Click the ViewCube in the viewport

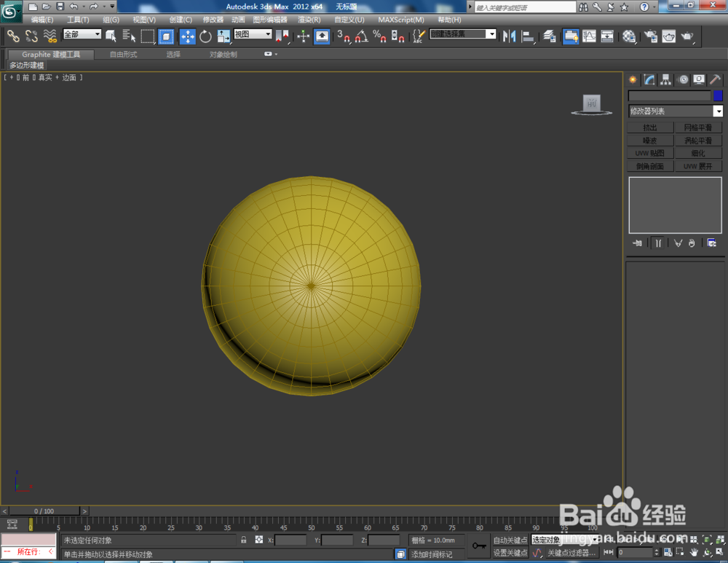[x=591, y=104]
